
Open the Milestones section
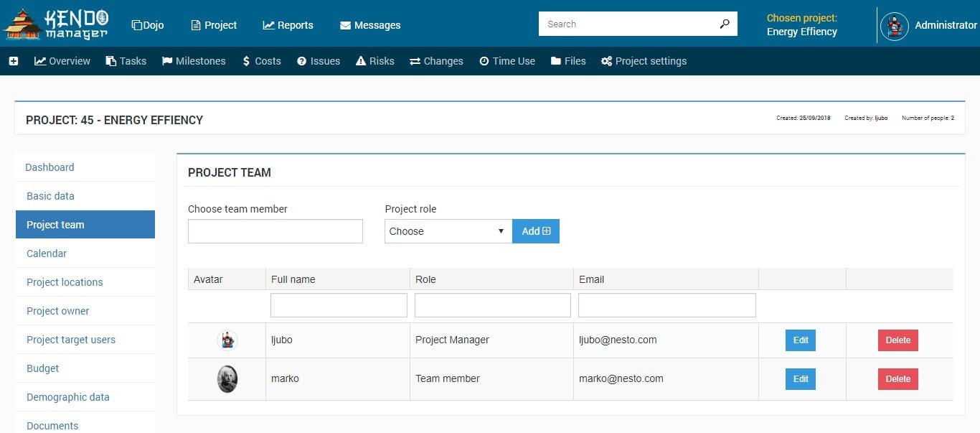[x=194, y=61]
